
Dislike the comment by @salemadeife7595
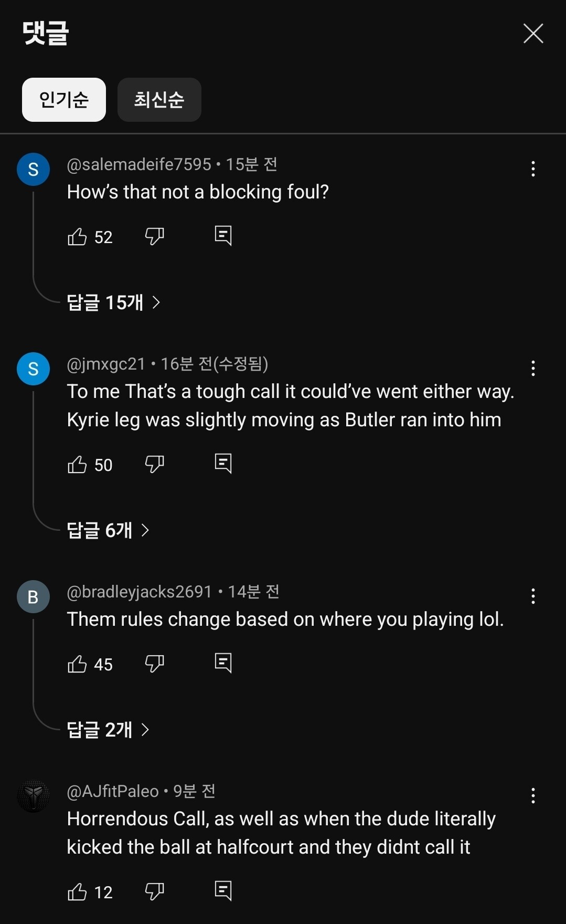click(x=154, y=236)
